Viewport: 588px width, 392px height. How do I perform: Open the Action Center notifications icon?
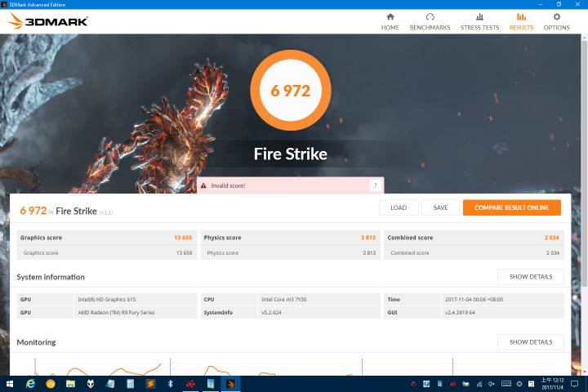pyautogui.click(x=574, y=384)
